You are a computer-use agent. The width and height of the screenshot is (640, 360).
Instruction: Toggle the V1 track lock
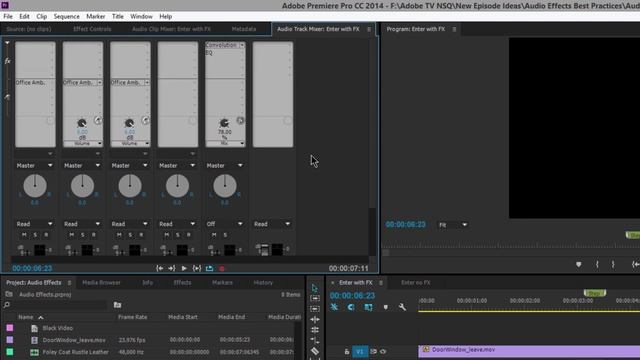(347, 351)
